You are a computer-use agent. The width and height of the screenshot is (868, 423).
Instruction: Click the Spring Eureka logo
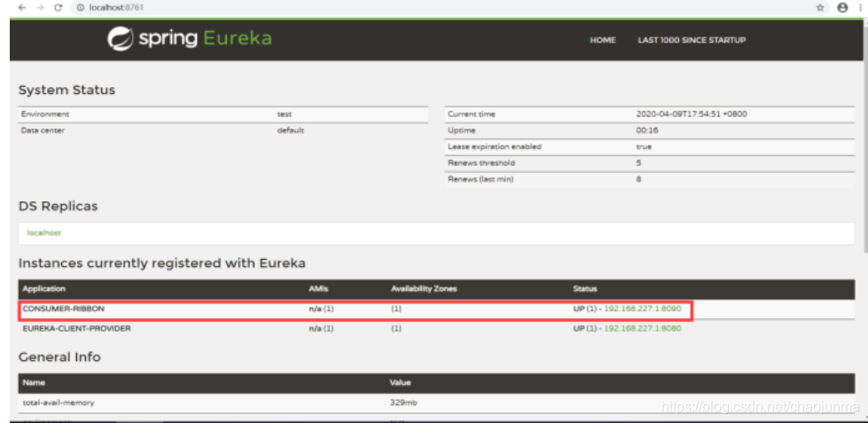[x=190, y=39]
